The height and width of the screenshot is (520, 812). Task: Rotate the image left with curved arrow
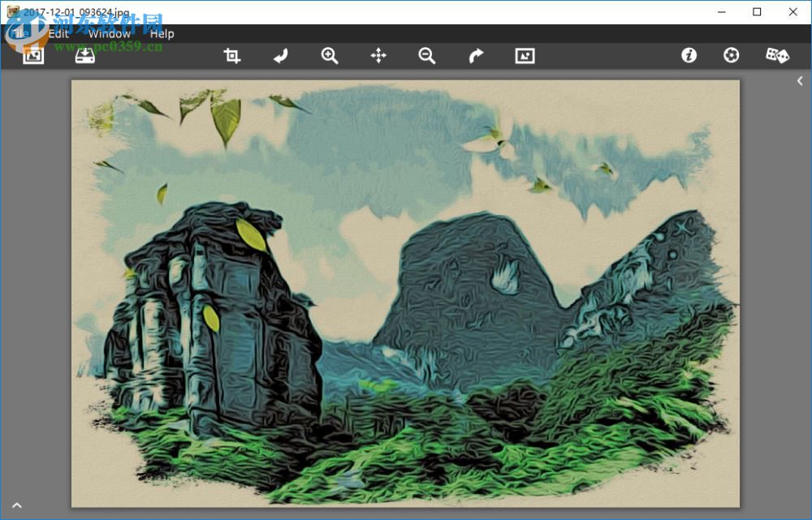(x=280, y=55)
